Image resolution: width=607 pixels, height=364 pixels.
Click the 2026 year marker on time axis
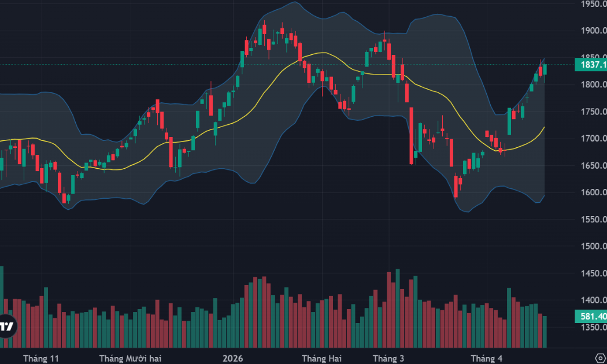[232, 359]
